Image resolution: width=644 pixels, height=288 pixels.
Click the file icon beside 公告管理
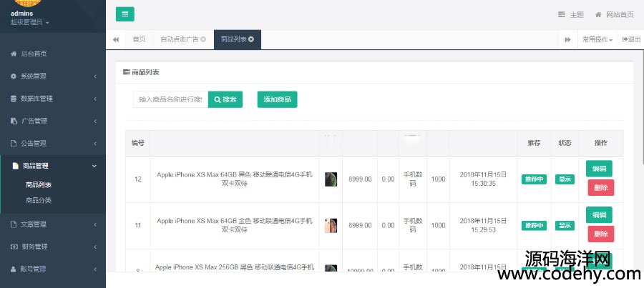tap(13, 144)
